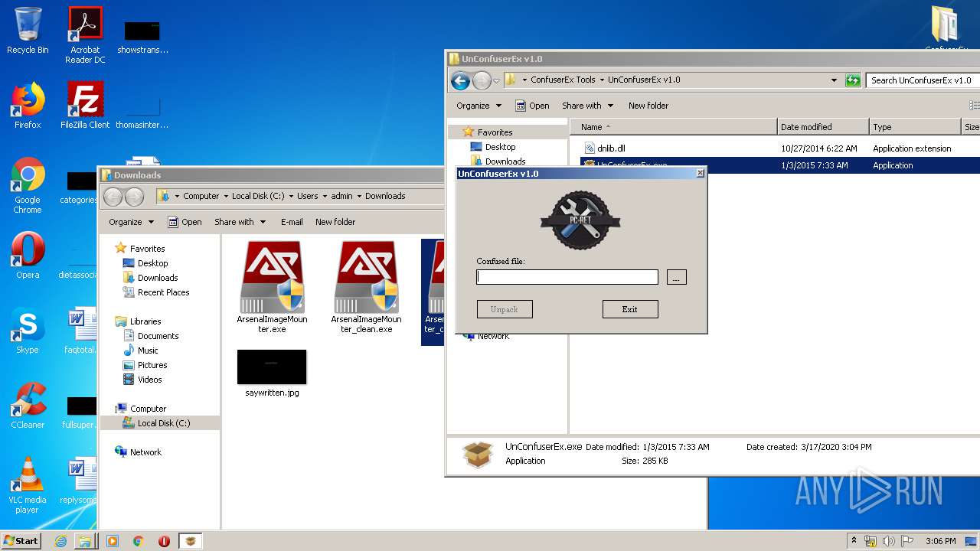Image resolution: width=980 pixels, height=551 pixels.
Task: Open Opera from the taskbar
Action: coord(164,541)
